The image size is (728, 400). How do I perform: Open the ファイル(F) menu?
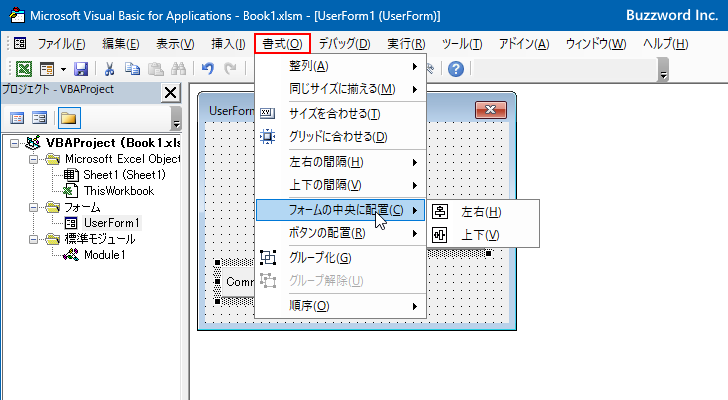61,44
